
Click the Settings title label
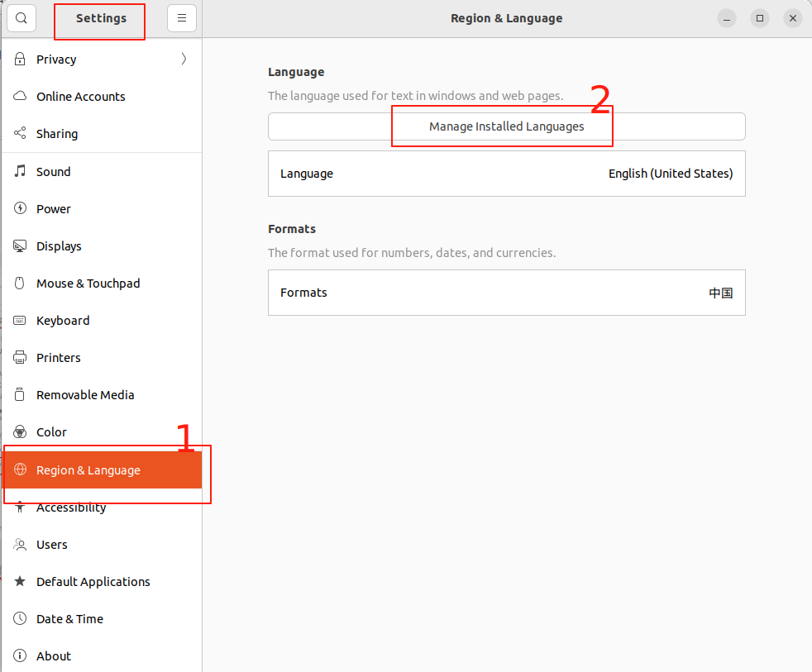101,18
